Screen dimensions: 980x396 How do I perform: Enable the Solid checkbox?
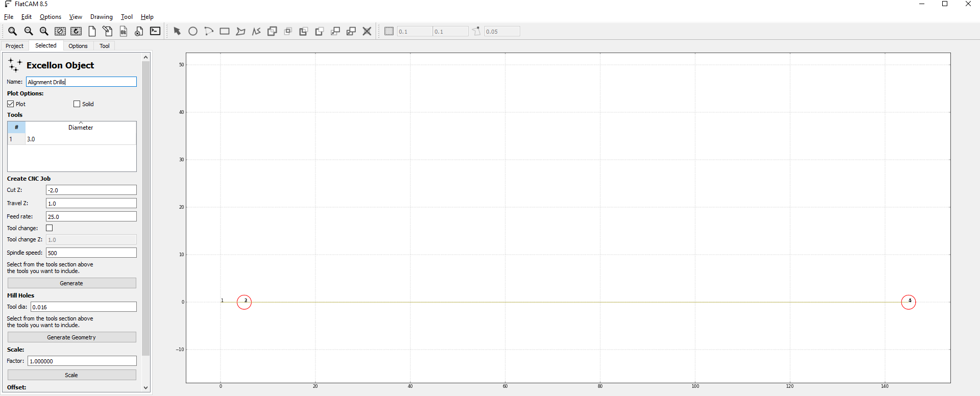coord(77,104)
